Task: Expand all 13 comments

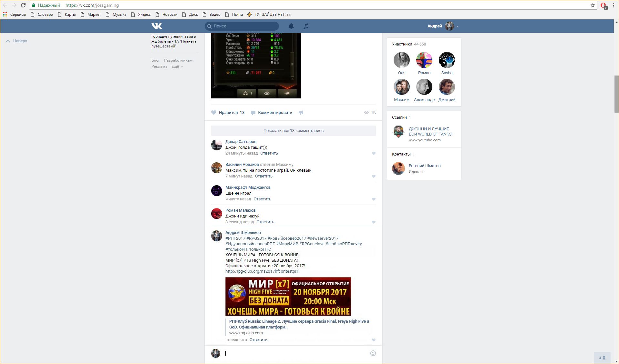Action: tap(293, 131)
